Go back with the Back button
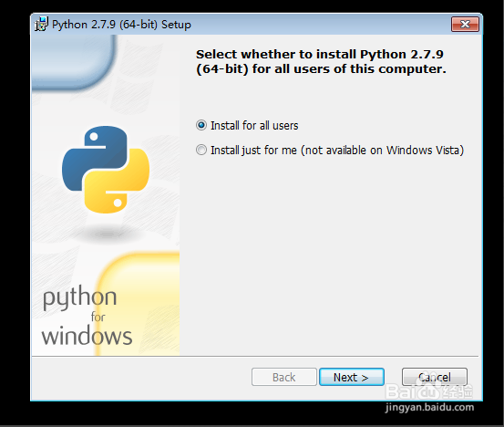The image size is (504, 427). click(284, 377)
